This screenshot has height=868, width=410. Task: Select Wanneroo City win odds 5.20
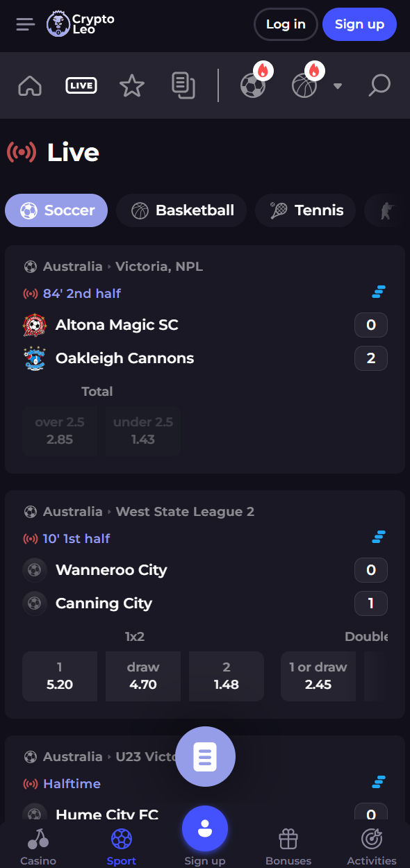(60, 676)
